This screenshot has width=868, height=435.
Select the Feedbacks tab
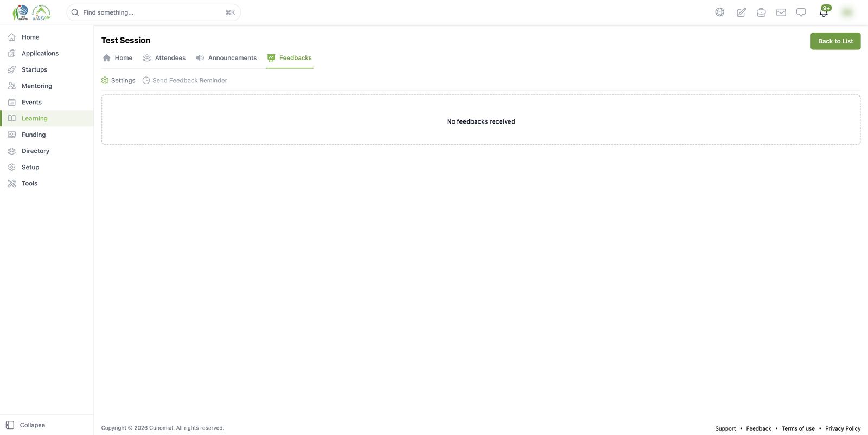[290, 58]
